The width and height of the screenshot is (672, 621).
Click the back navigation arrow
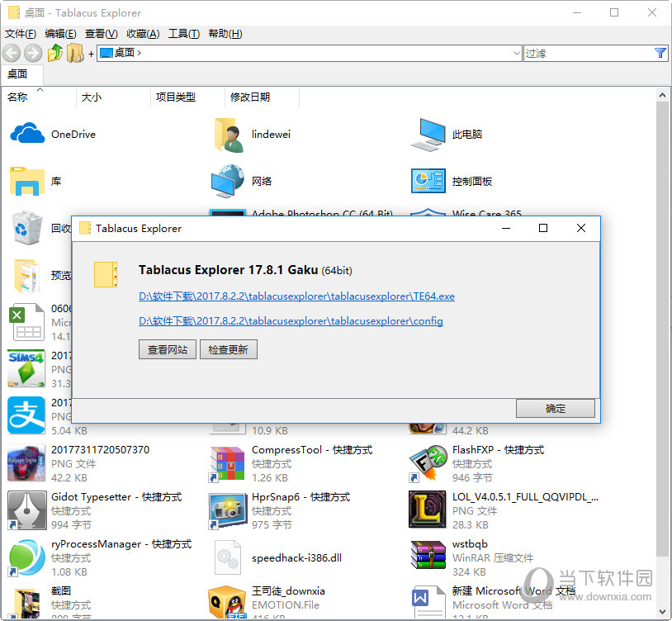tap(12, 54)
